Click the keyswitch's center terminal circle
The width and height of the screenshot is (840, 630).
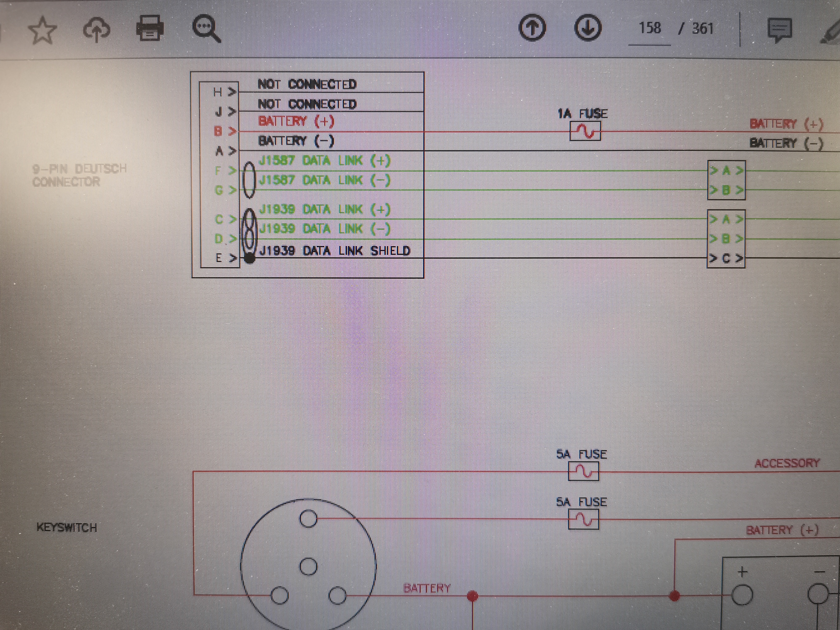(x=308, y=567)
